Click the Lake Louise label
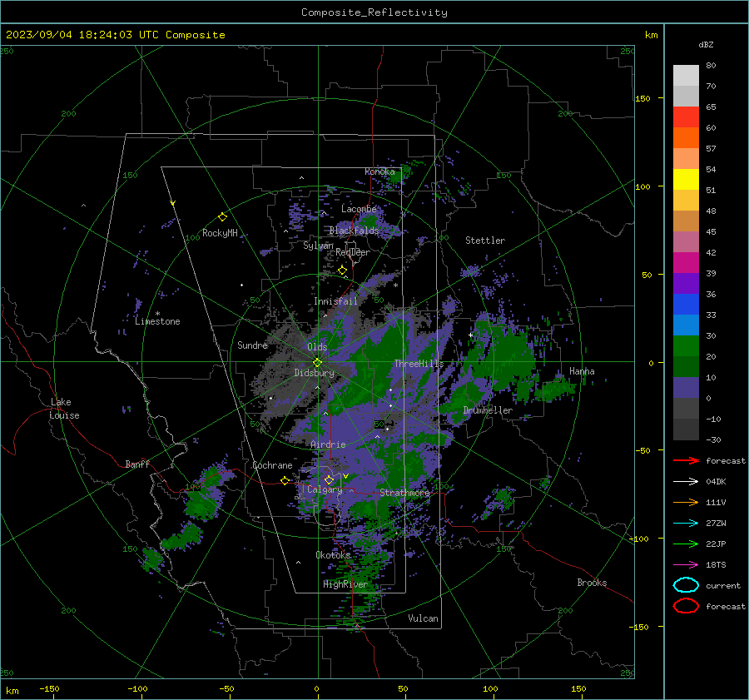The width and height of the screenshot is (749, 700). tap(64, 409)
